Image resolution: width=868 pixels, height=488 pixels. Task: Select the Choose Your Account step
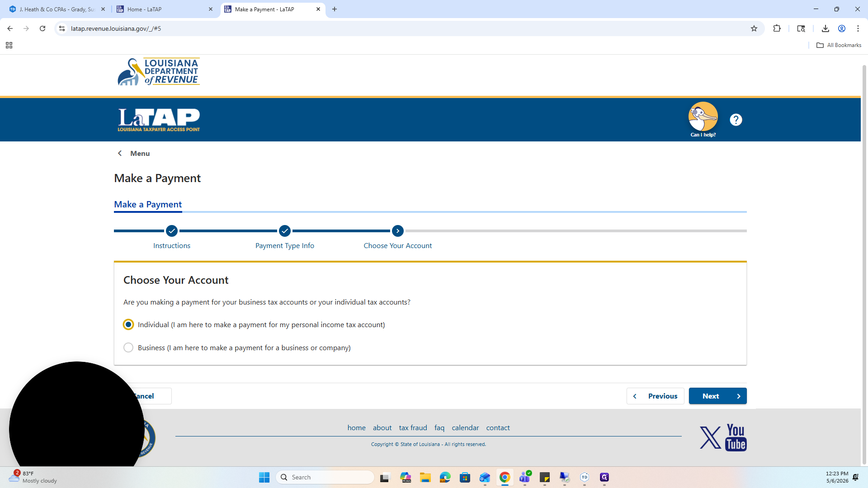398,245
